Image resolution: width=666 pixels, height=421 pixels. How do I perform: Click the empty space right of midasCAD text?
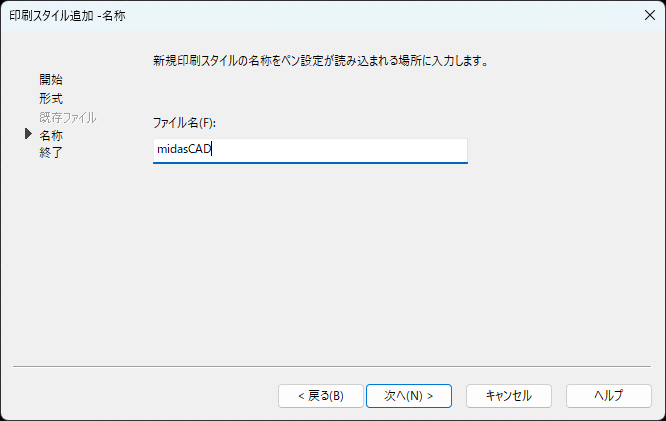pos(340,150)
